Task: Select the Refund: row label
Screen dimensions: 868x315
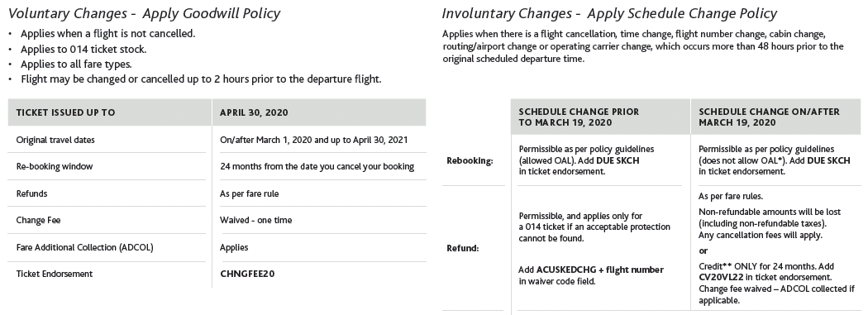Action: pyautogui.click(x=463, y=249)
